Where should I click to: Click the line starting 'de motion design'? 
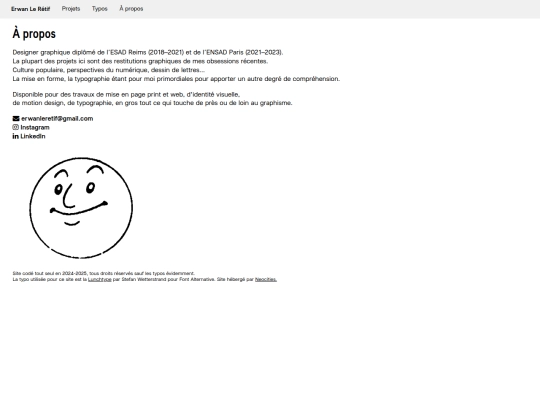152,103
